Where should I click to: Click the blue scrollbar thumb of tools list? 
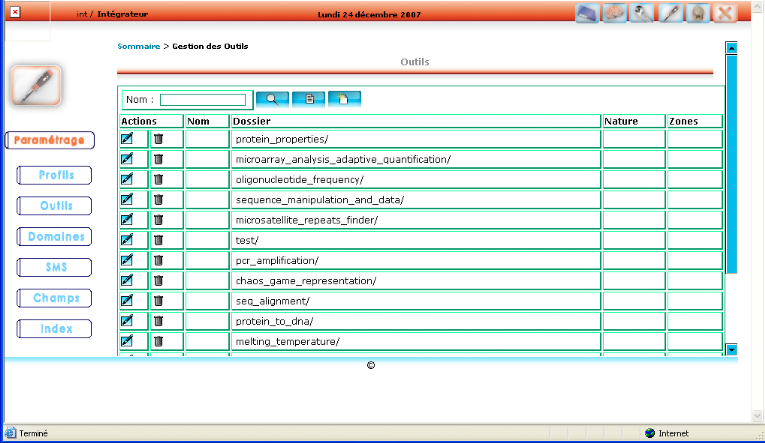coord(731,164)
